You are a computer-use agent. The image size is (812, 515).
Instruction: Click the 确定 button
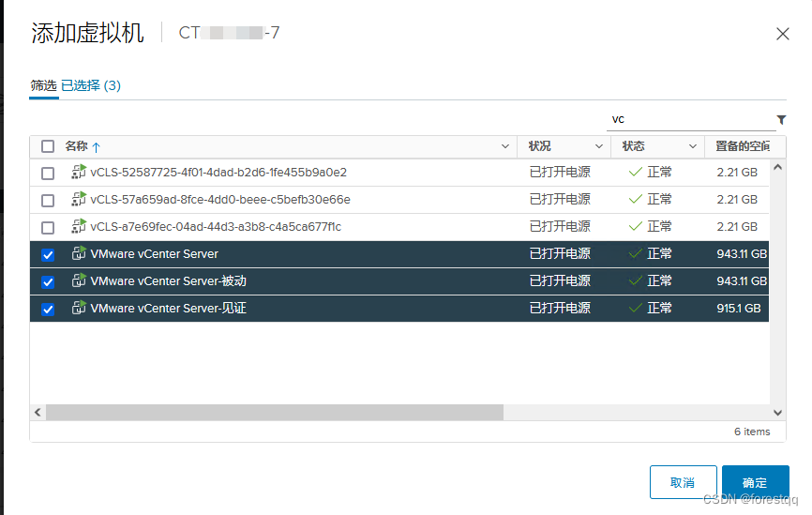[x=755, y=482]
